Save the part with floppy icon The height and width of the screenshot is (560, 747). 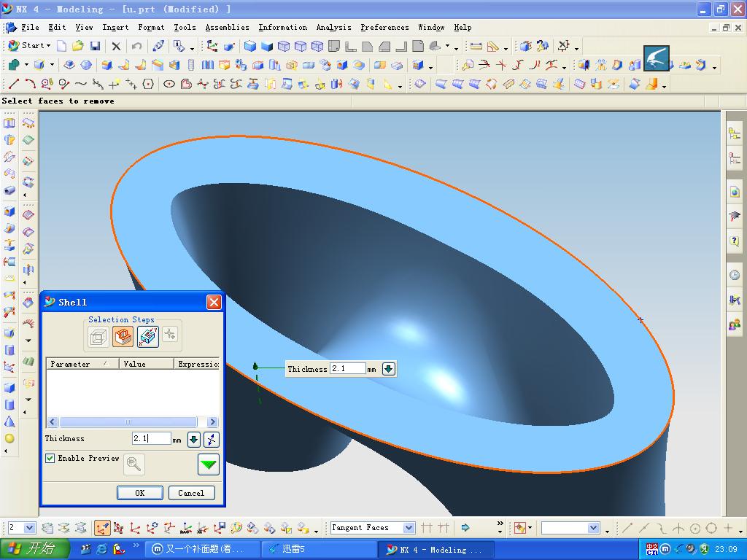(x=96, y=46)
